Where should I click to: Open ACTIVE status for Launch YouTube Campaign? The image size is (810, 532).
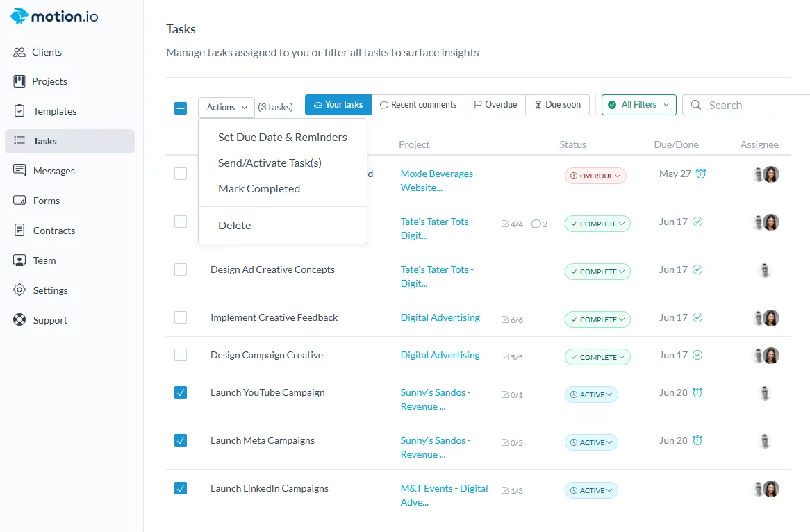(x=591, y=394)
